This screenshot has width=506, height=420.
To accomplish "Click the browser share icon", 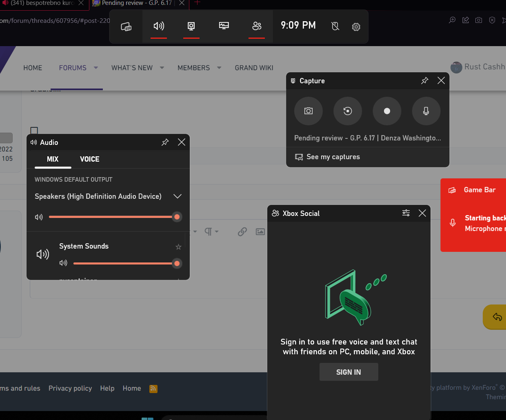I will (466, 20).
